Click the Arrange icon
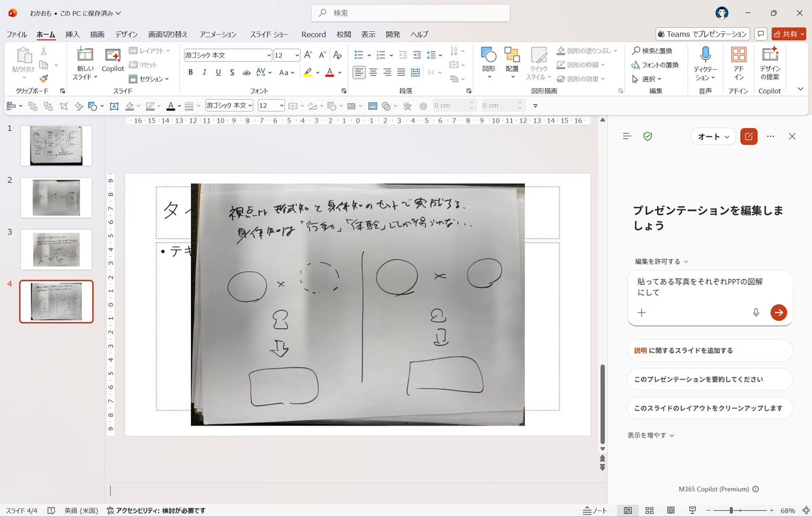The height and width of the screenshot is (517, 812). click(x=512, y=55)
